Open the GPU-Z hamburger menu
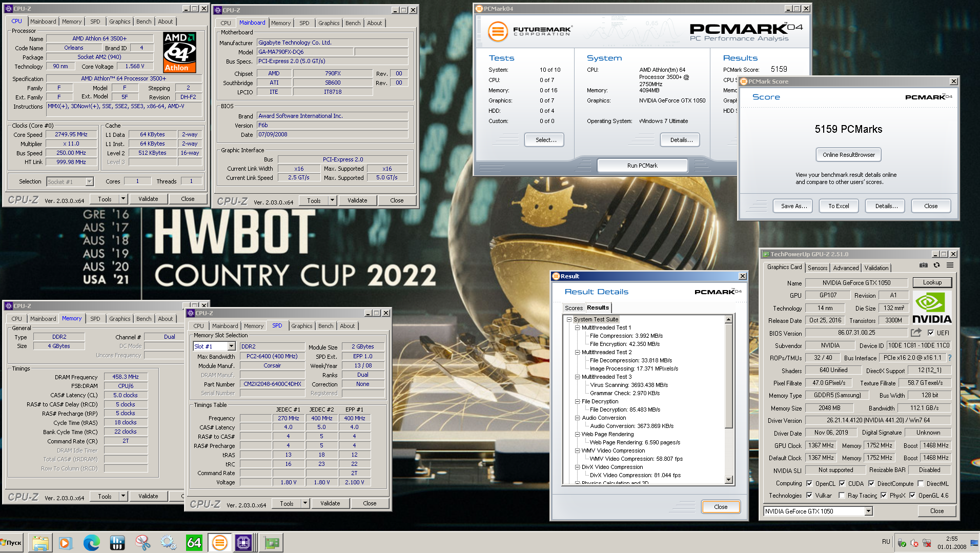 (x=950, y=265)
